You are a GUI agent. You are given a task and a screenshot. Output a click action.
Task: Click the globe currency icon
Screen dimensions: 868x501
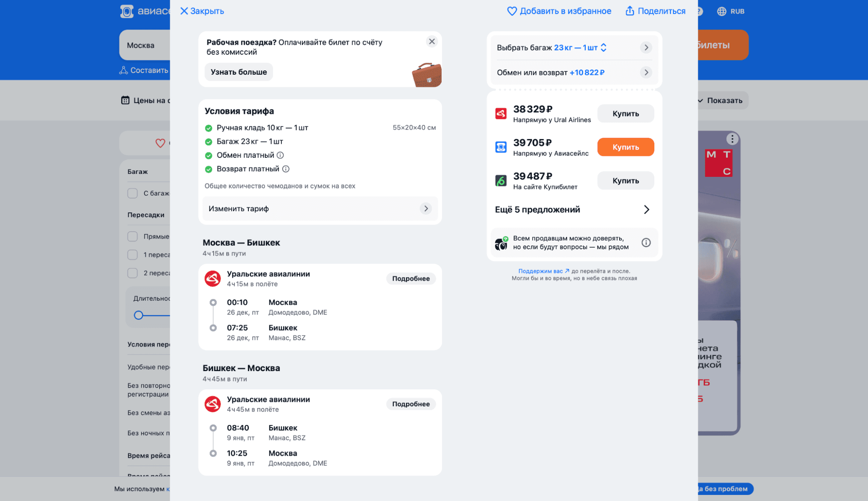[x=721, y=11]
